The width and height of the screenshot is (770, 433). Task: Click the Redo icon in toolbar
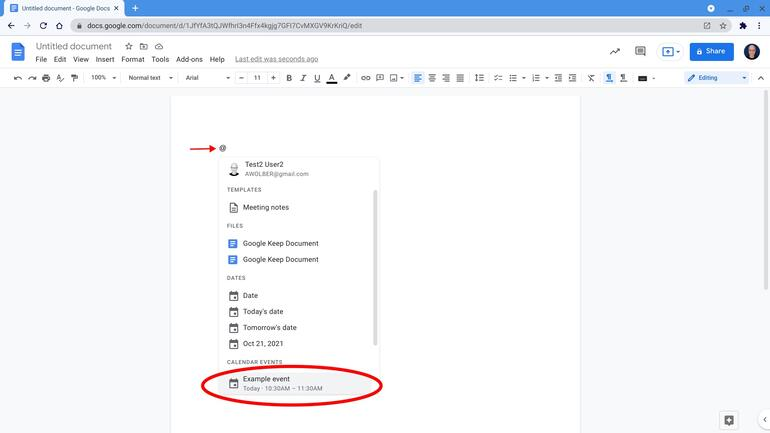32,78
